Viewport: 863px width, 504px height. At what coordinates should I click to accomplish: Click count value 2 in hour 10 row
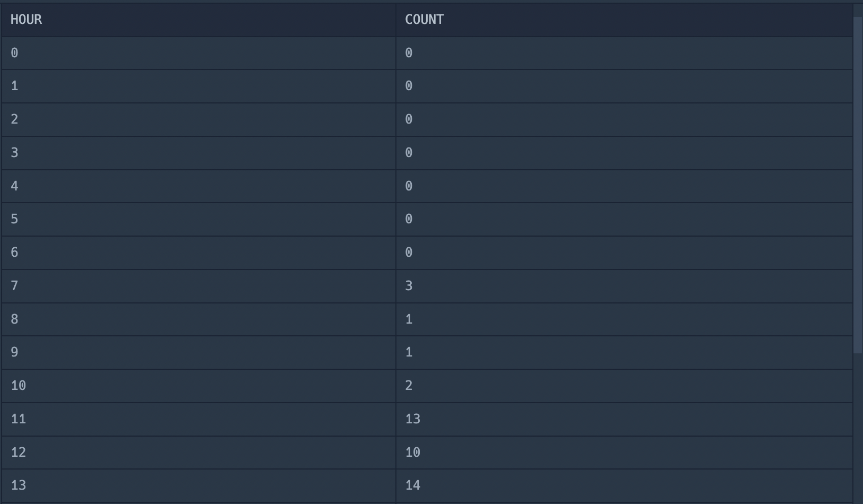409,386
